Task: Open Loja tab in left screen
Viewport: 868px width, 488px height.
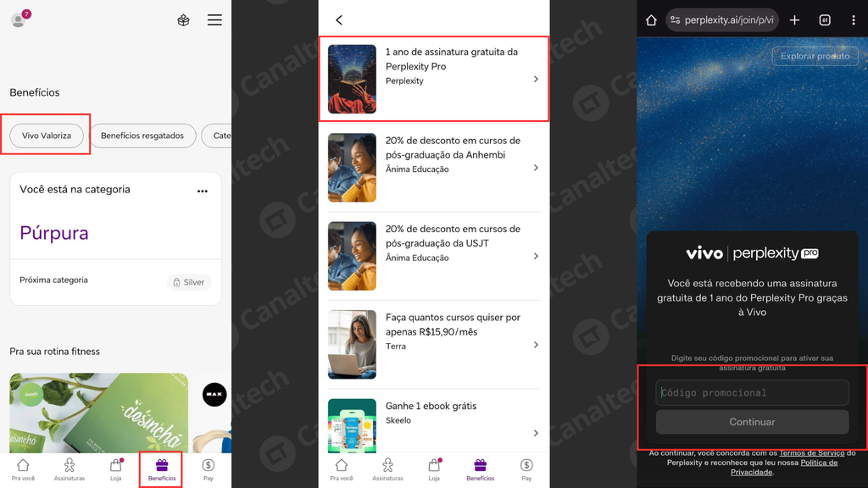Action: point(115,469)
